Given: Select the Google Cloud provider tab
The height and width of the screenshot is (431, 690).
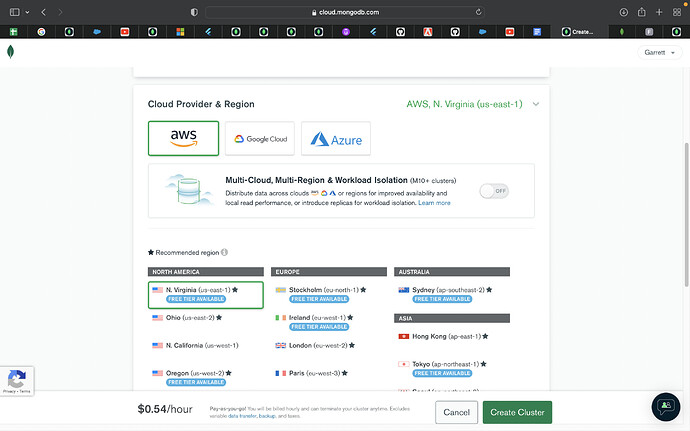Looking at the screenshot, I should click(258, 139).
